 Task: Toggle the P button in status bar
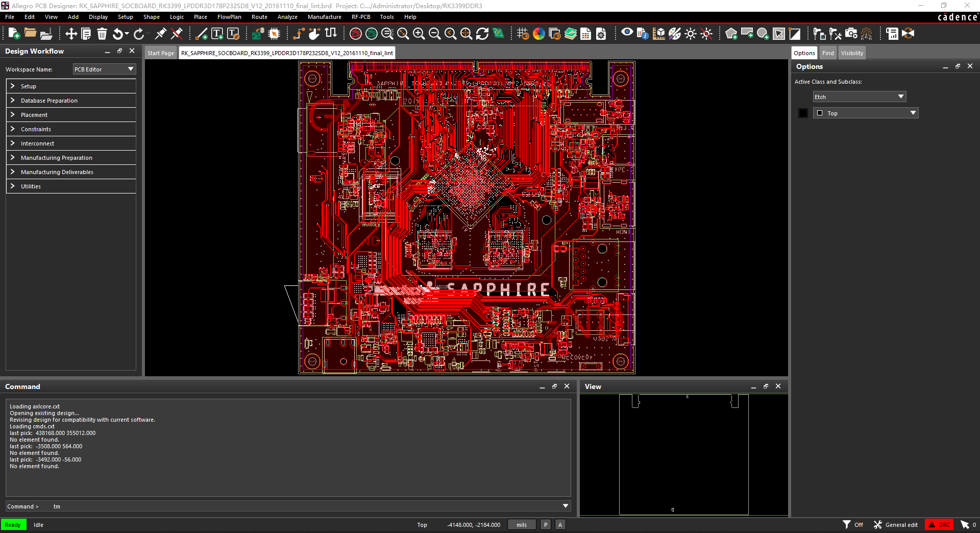click(546, 524)
